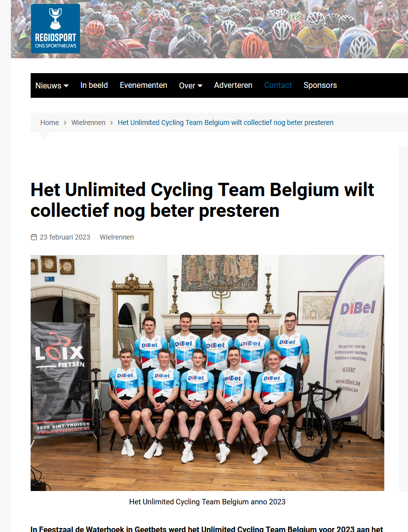Open the In beeld menu item

(94, 85)
